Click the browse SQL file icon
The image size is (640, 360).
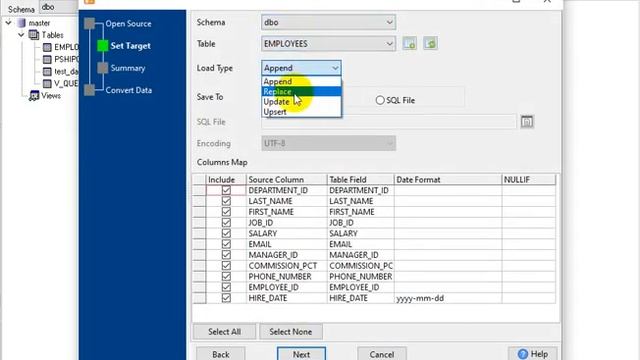coord(527,122)
